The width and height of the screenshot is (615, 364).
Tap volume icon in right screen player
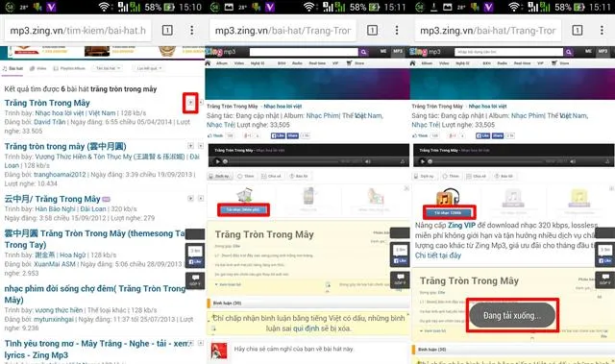click(573, 161)
